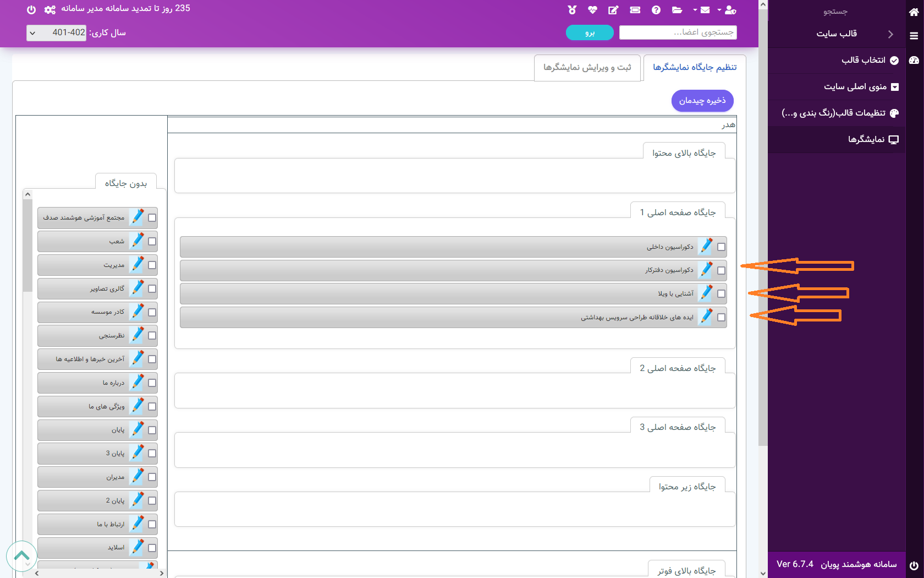Click the پایان 3 list item
924x578 pixels.
click(x=97, y=454)
